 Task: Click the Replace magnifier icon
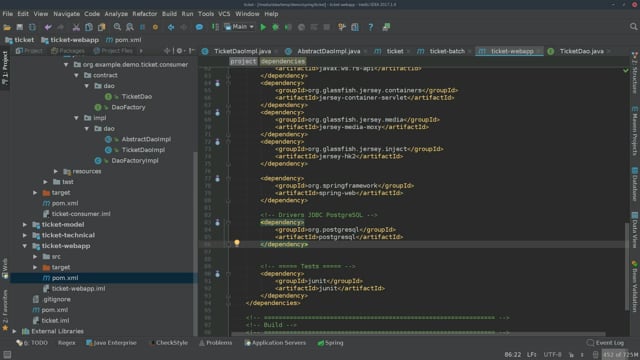[x=130, y=27]
